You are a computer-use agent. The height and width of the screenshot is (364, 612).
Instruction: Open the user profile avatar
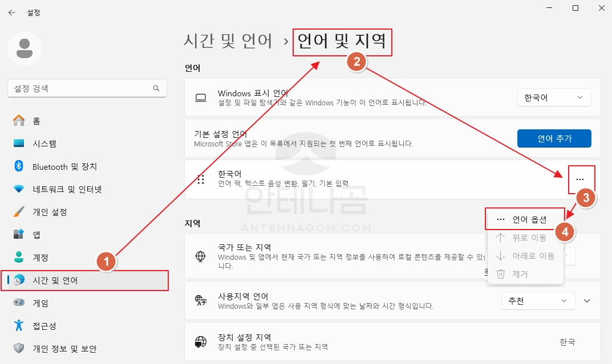(x=25, y=49)
